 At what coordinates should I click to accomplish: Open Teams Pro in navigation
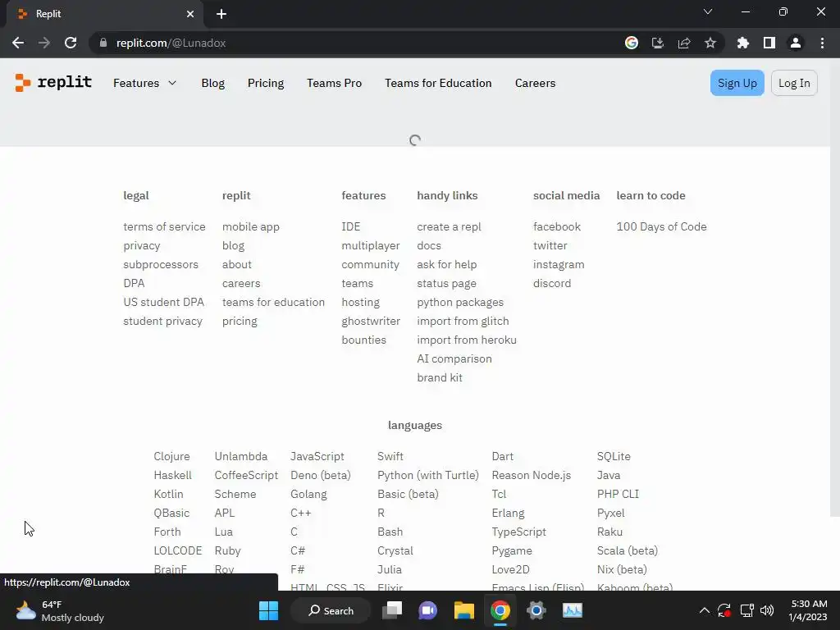pos(335,83)
